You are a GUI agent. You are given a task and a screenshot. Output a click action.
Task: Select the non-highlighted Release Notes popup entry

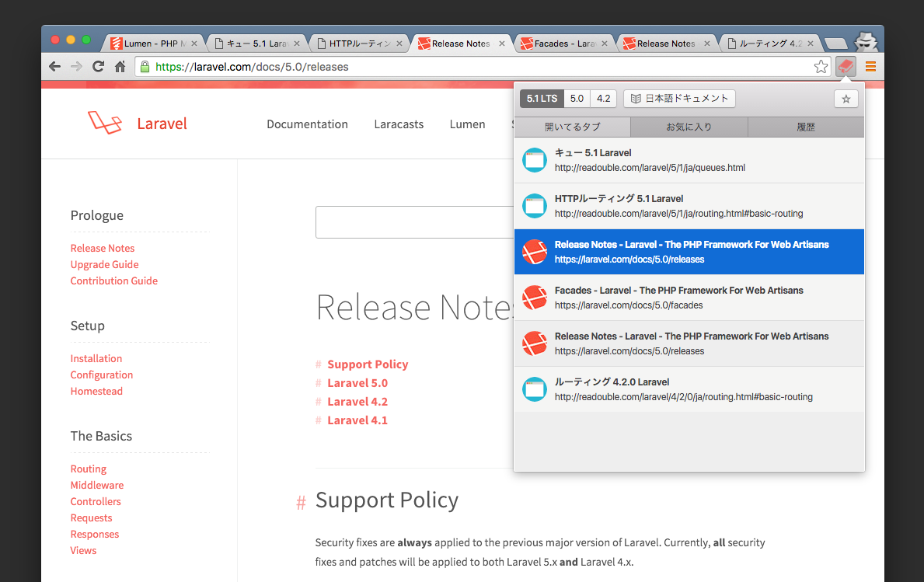[689, 343]
